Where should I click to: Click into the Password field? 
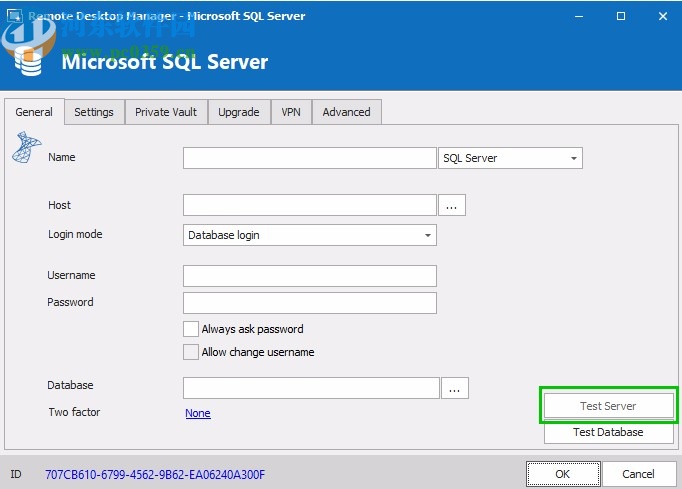[x=310, y=303]
